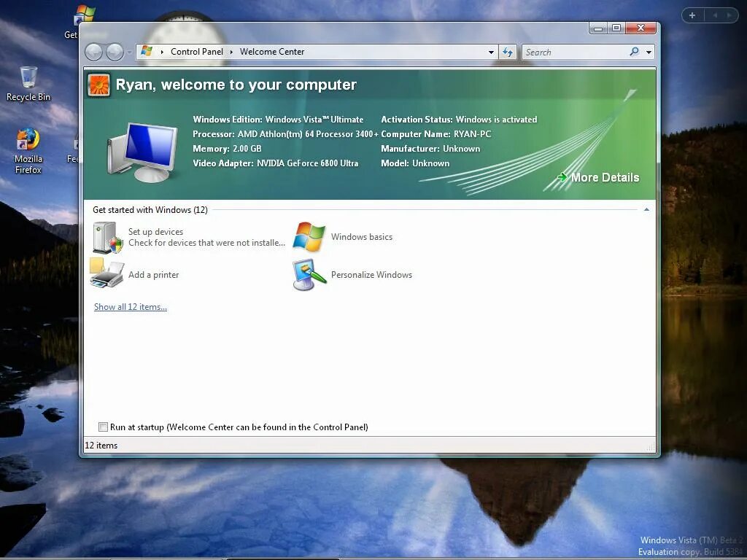Open Personalize Windows

[371, 275]
